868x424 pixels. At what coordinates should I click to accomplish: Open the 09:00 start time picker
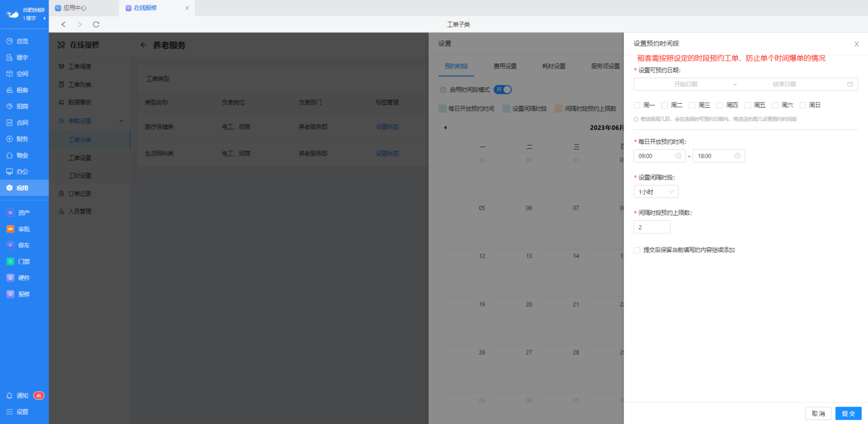(x=660, y=156)
